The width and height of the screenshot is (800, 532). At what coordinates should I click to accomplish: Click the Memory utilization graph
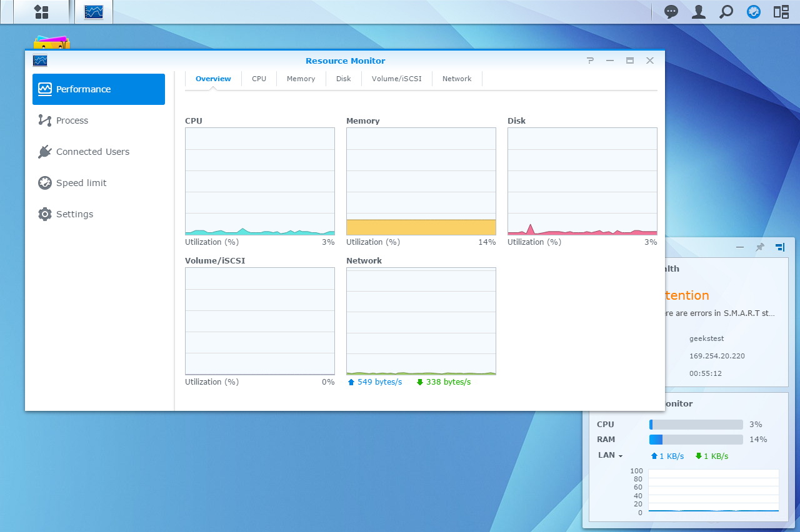[421, 181]
